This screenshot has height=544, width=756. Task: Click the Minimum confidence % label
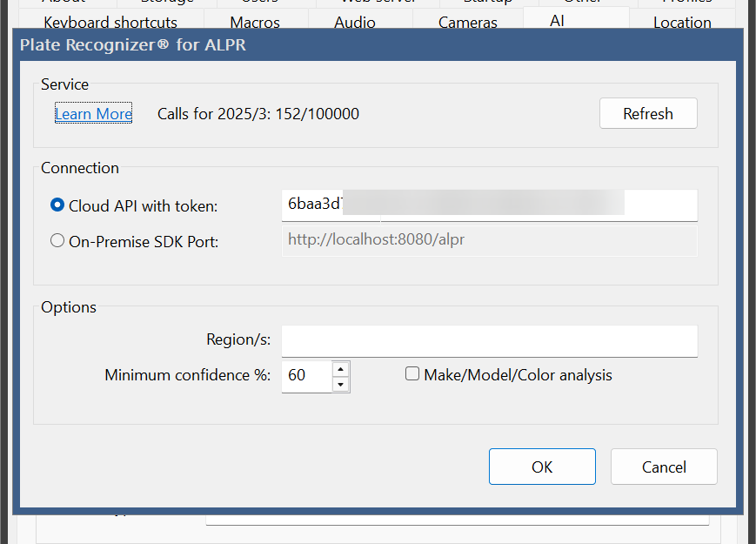coord(188,375)
